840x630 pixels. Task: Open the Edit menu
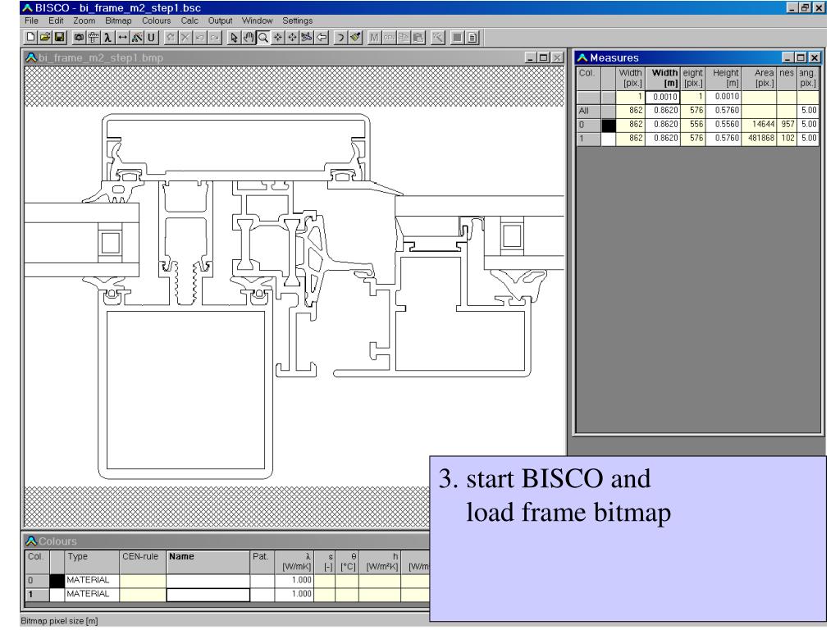pos(56,21)
